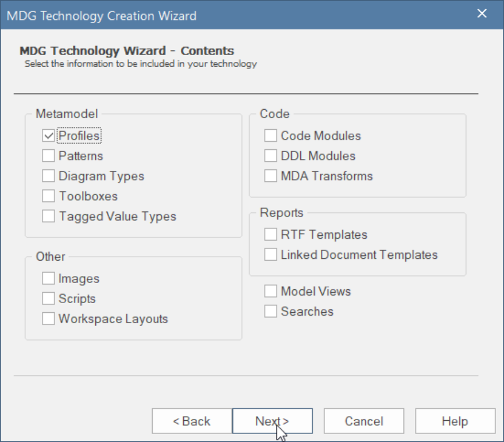
Task: Cancel the MDG Technology wizard
Action: click(x=364, y=421)
